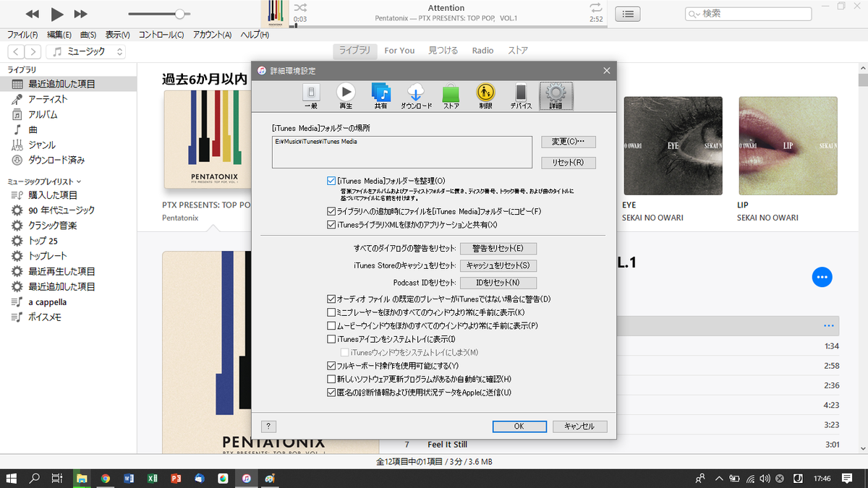Viewport: 868px width, 488px height.
Task: Open File Explorer from the taskbar
Action: click(x=82, y=478)
